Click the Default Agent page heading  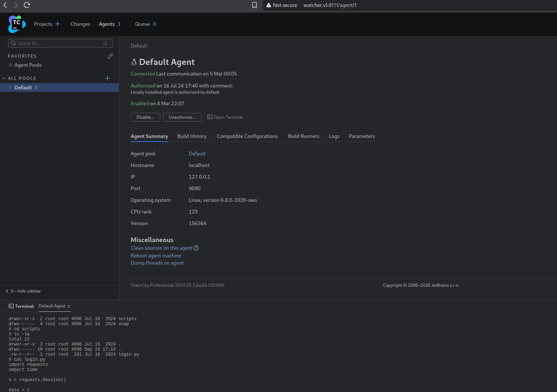pyautogui.click(x=167, y=62)
